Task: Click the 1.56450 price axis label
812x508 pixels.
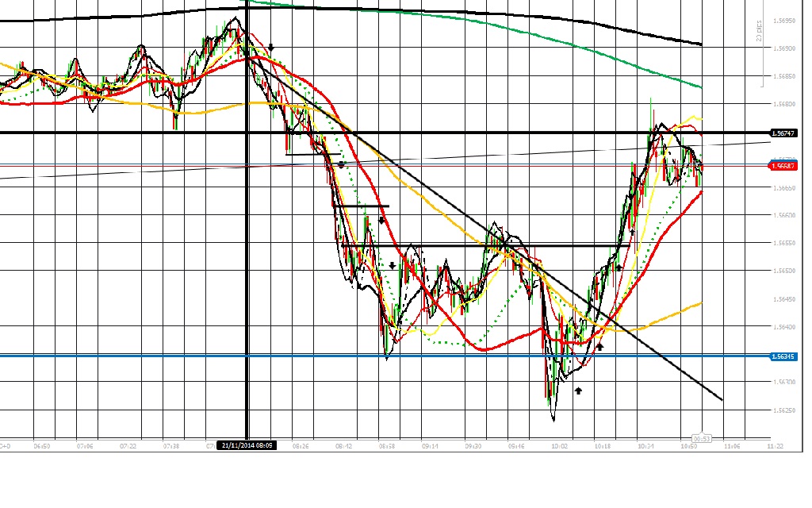Action: (783, 299)
